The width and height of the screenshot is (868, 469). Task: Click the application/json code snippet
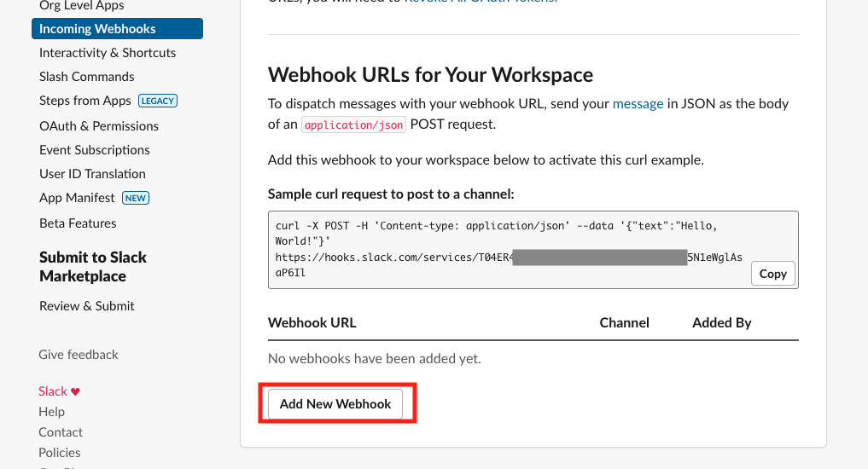pos(353,125)
